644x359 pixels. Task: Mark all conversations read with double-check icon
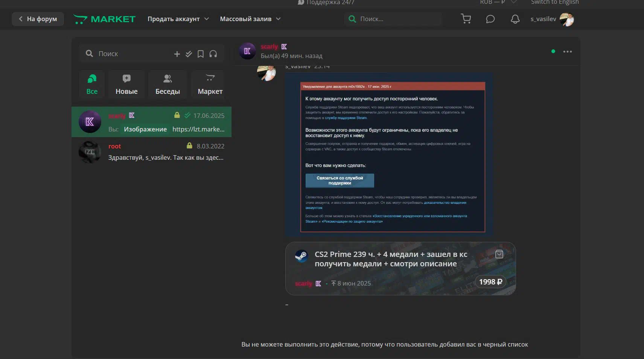(x=189, y=54)
